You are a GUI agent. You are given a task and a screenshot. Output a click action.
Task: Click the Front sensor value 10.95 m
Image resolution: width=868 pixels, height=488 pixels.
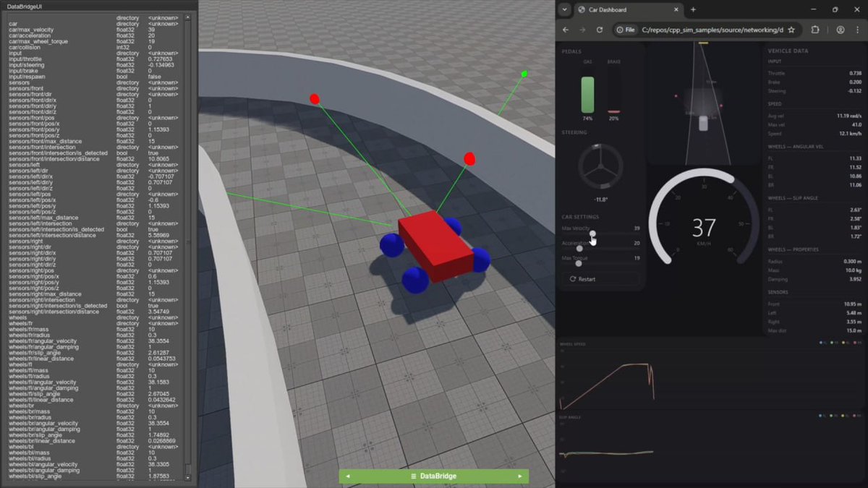(x=851, y=304)
